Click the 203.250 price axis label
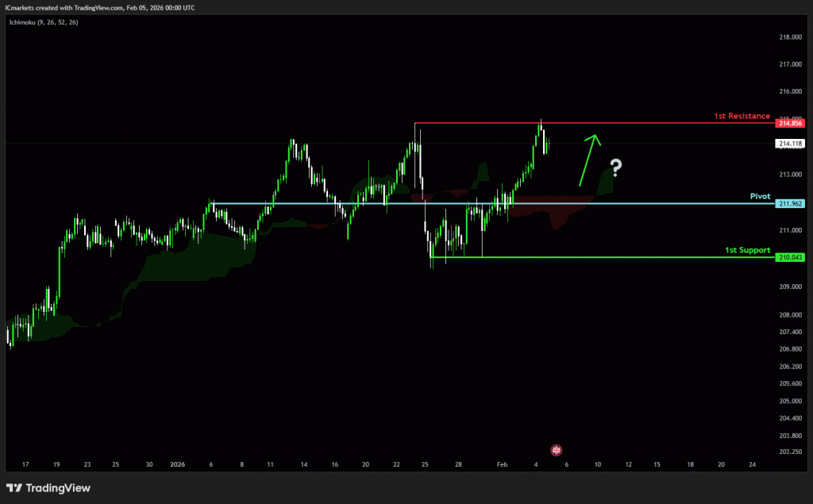 [x=790, y=452]
